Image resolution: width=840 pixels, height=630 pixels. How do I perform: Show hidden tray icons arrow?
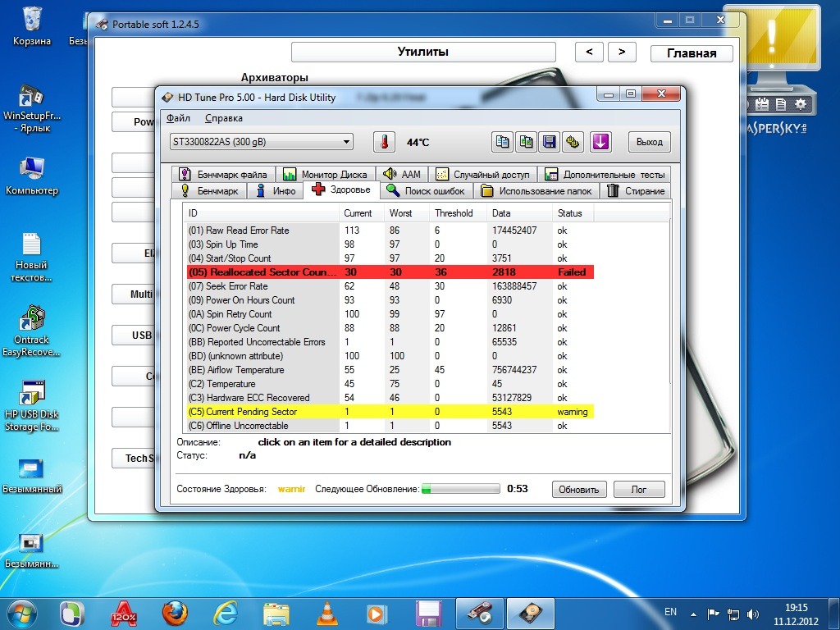[694, 614]
